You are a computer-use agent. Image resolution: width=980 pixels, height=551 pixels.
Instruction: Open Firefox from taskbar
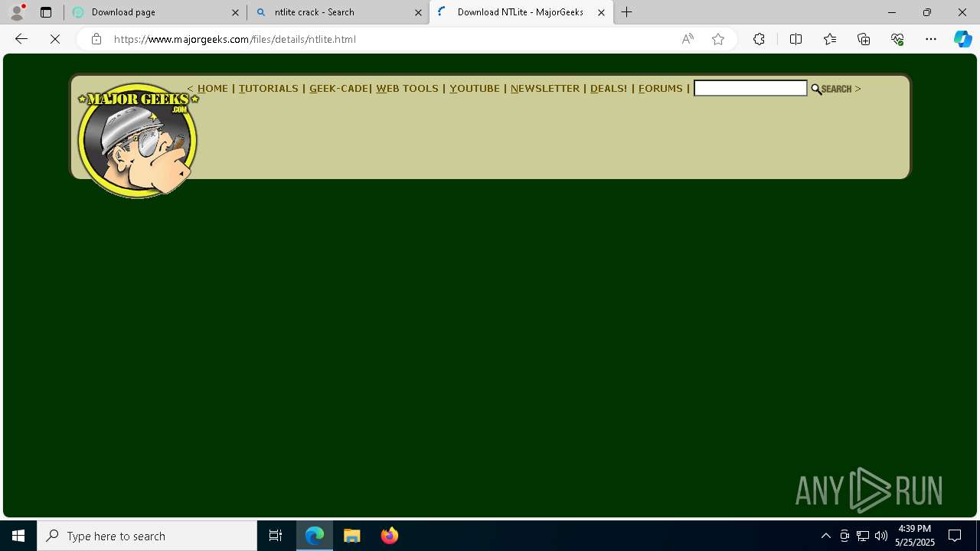pyautogui.click(x=390, y=536)
